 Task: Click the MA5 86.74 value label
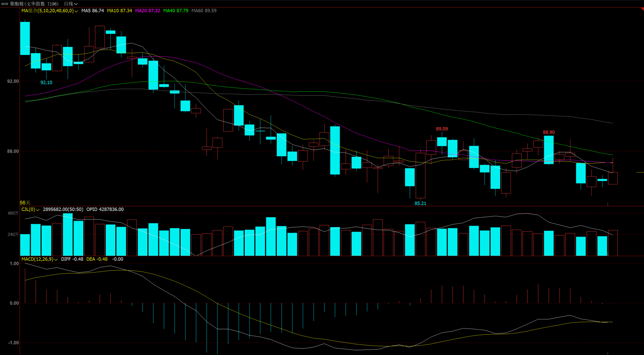(x=93, y=11)
